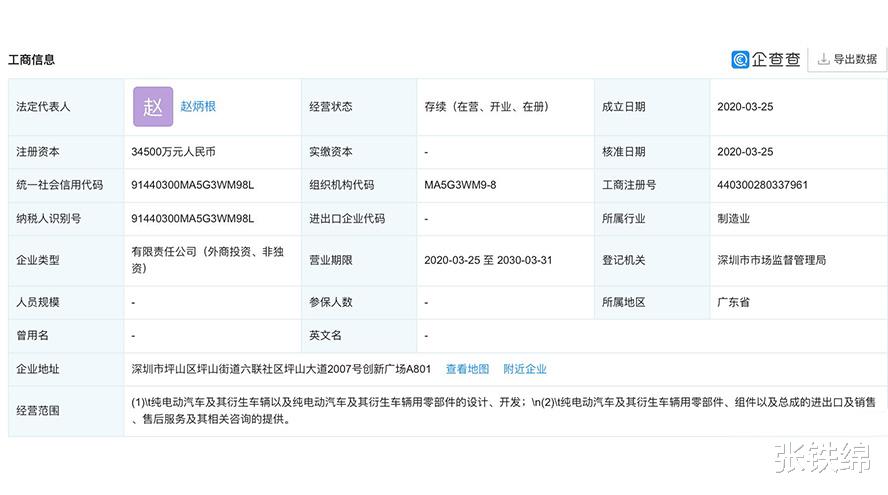Image resolution: width=888 pixels, height=495 pixels.
Task: Click the 企业类型 label cell
Action: click(x=66, y=260)
